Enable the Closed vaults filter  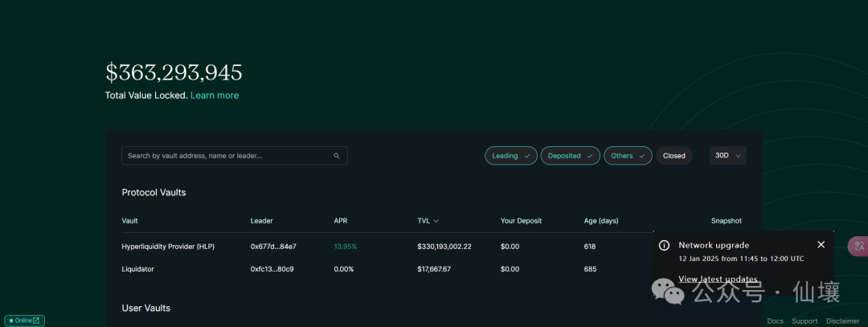674,156
